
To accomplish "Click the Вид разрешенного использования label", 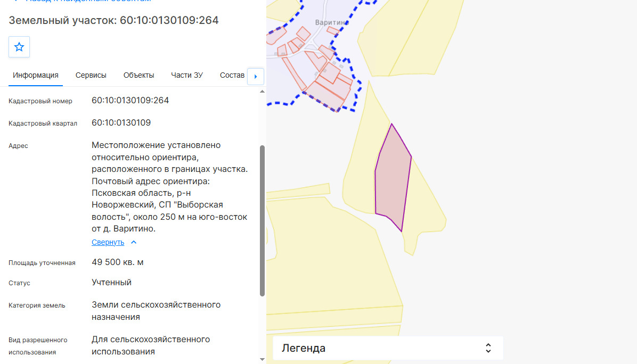I will pos(38,346).
